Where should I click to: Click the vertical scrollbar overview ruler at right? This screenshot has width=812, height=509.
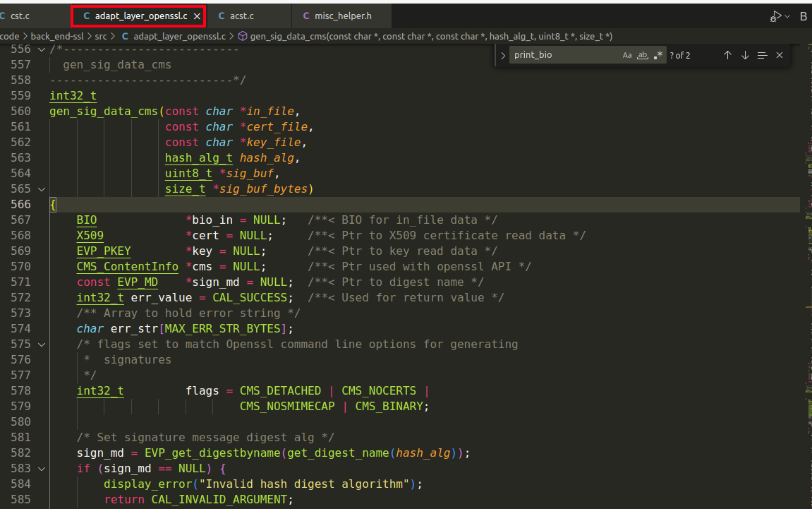point(808,276)
